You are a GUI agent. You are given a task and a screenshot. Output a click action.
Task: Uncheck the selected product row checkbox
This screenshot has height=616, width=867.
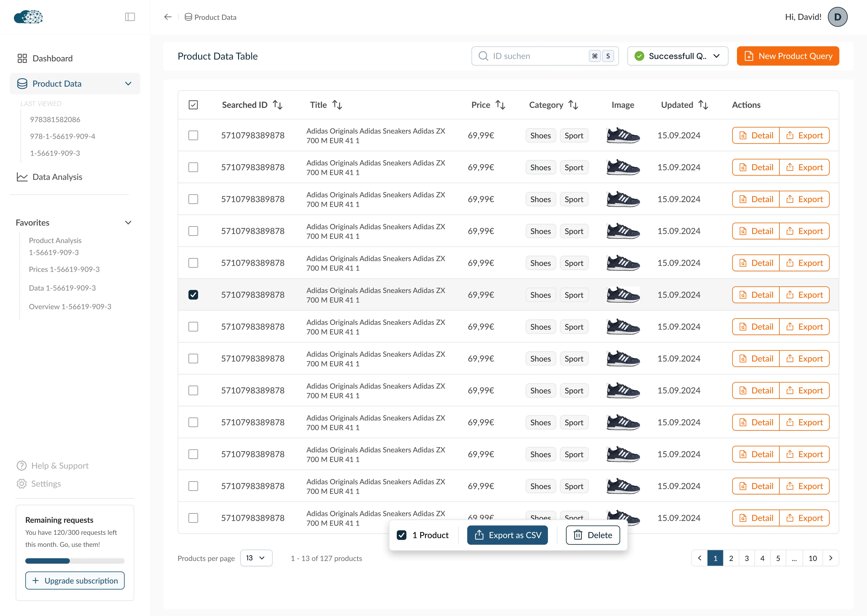(193, 295)
